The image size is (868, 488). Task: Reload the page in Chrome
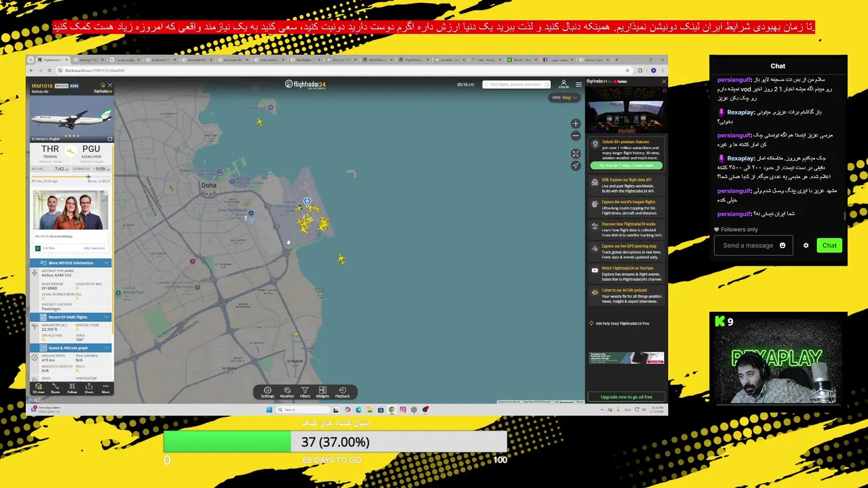click(49, 70)
